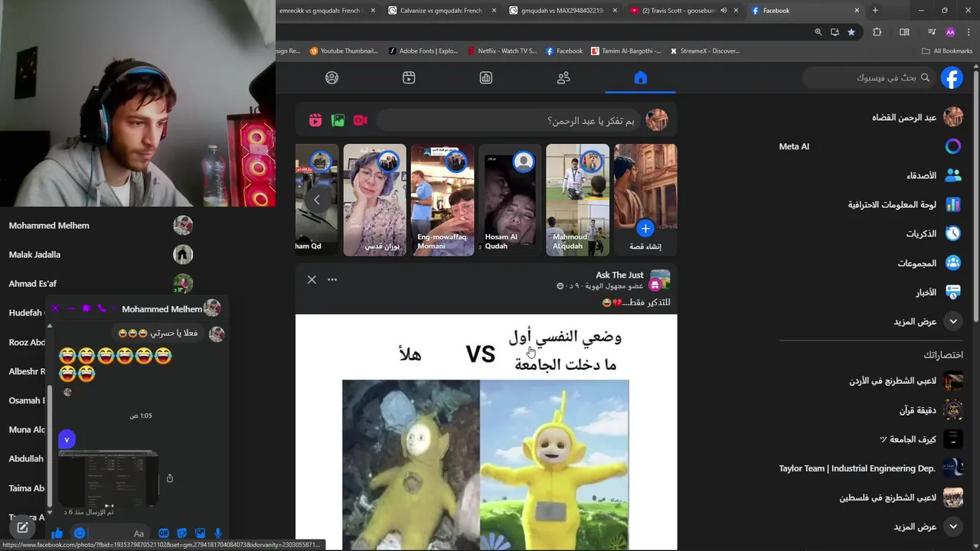The height and width of the screenshot is (551, 980).
Task: Open the Reels video tab icon
Action: 409,77
